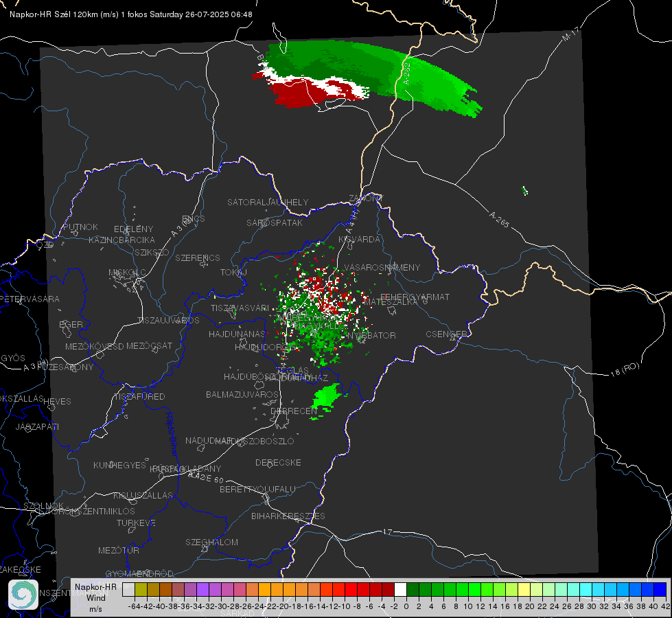672x618 pixels.
Task: Click the swirl logo icon in the bottom-left corner
Action: [23, 595]
